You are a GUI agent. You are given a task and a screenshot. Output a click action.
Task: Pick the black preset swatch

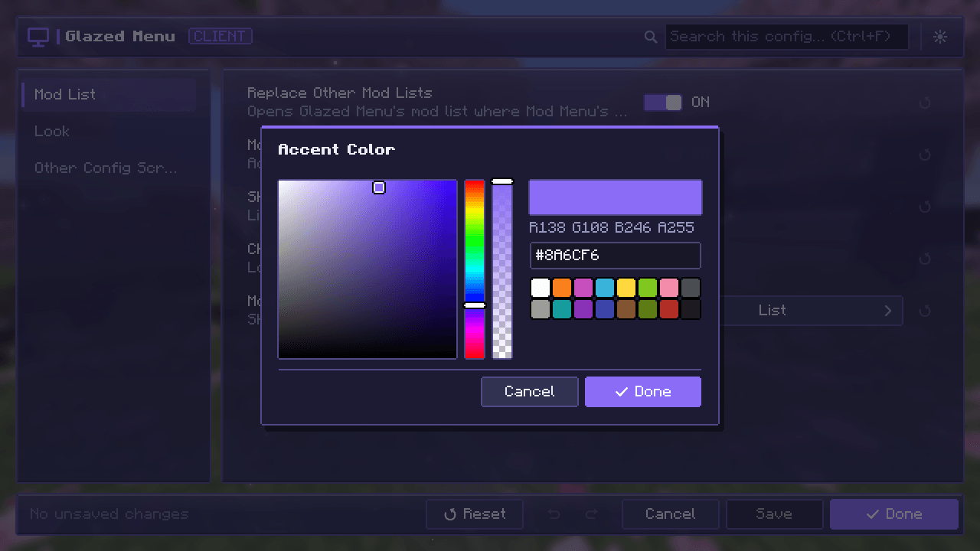[x=691, y=309]
